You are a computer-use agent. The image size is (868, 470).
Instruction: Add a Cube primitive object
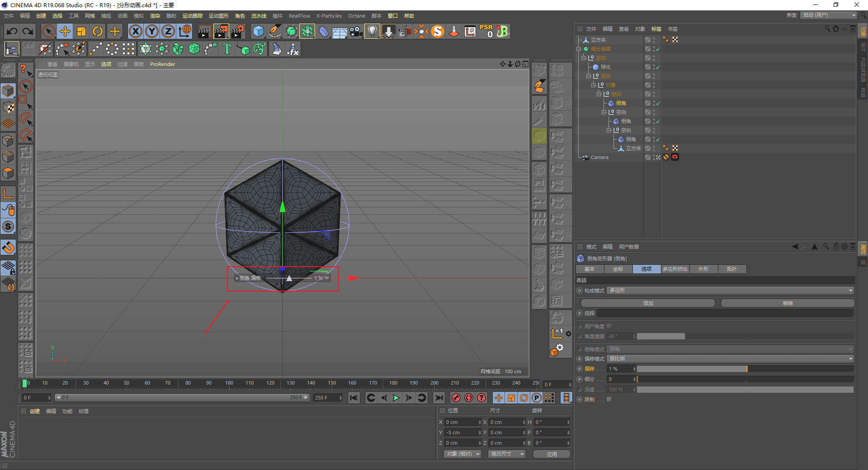point(258,31)
